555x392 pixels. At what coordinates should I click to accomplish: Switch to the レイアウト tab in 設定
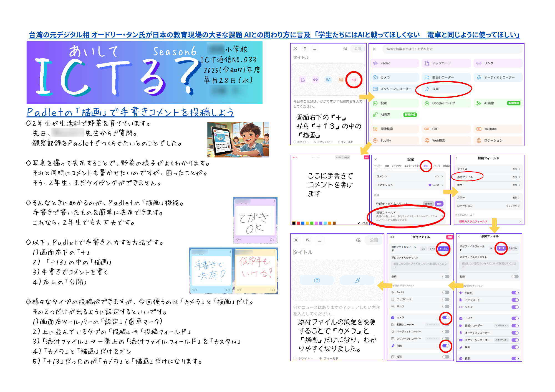(x=397, y=166)
